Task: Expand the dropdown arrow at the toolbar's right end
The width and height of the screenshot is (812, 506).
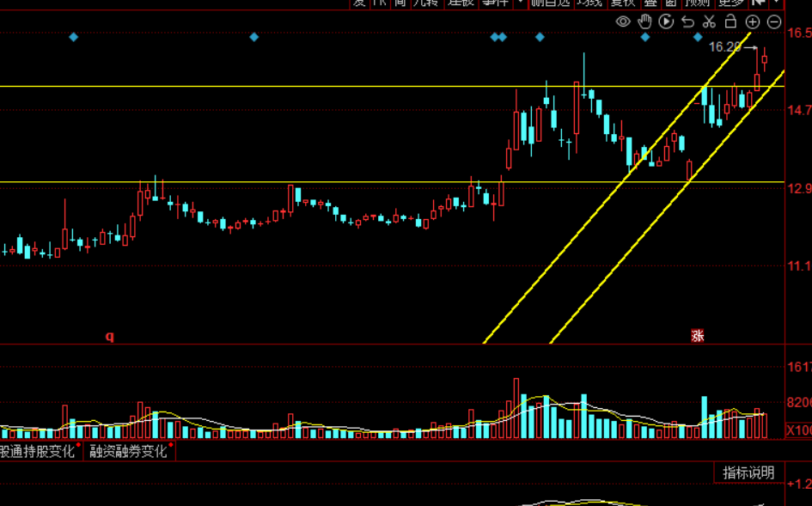Action: click(x=776, y=3)
